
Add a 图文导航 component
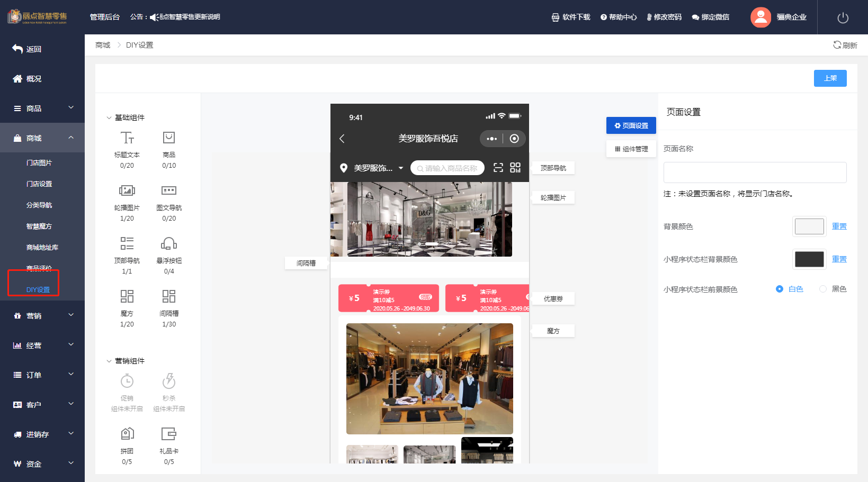point(169,203)
